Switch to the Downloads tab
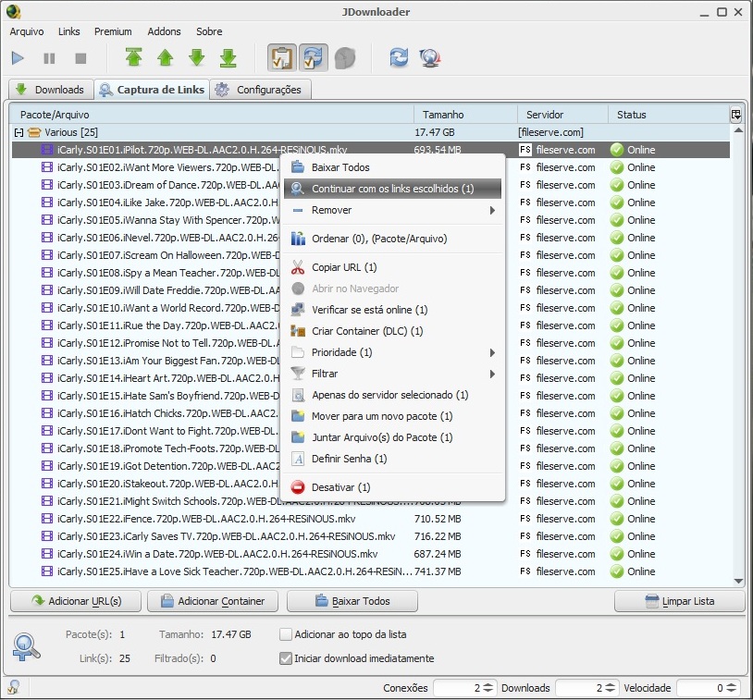 [x=51, y=90]
